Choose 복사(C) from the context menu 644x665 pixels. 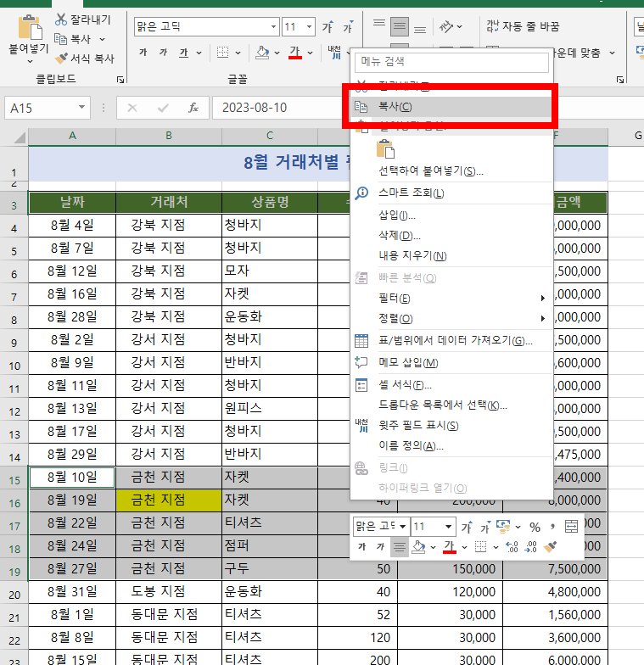pos(451,107)
